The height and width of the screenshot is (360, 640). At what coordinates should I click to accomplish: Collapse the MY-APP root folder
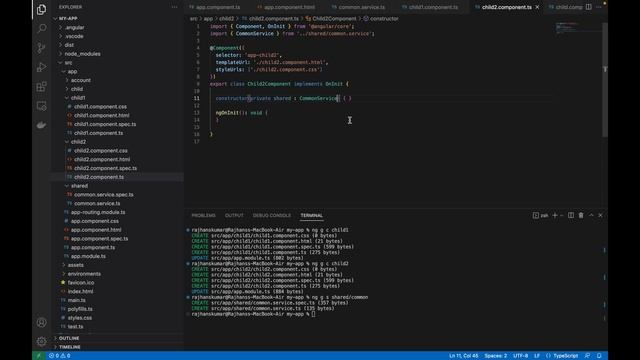(x=68, y=18)
